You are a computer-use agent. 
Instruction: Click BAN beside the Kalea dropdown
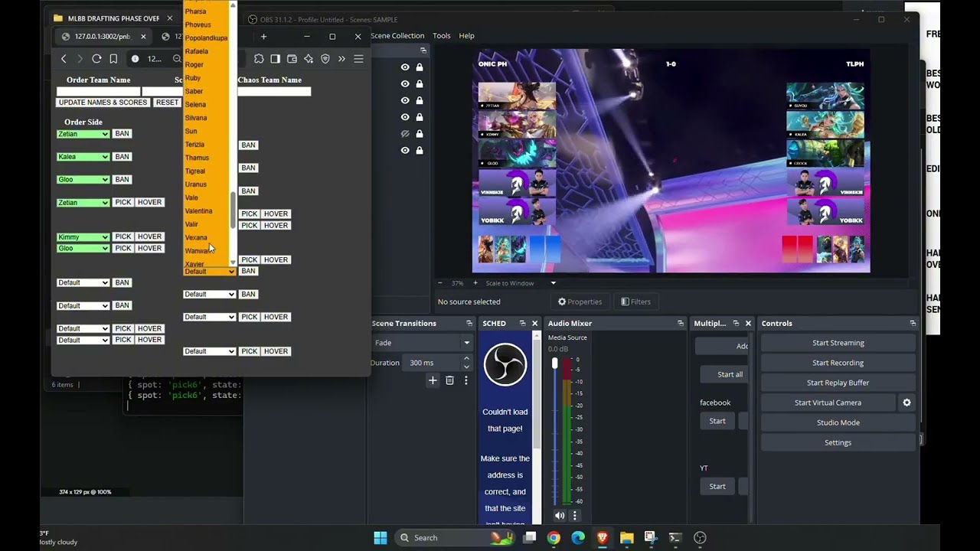point(122,157)
